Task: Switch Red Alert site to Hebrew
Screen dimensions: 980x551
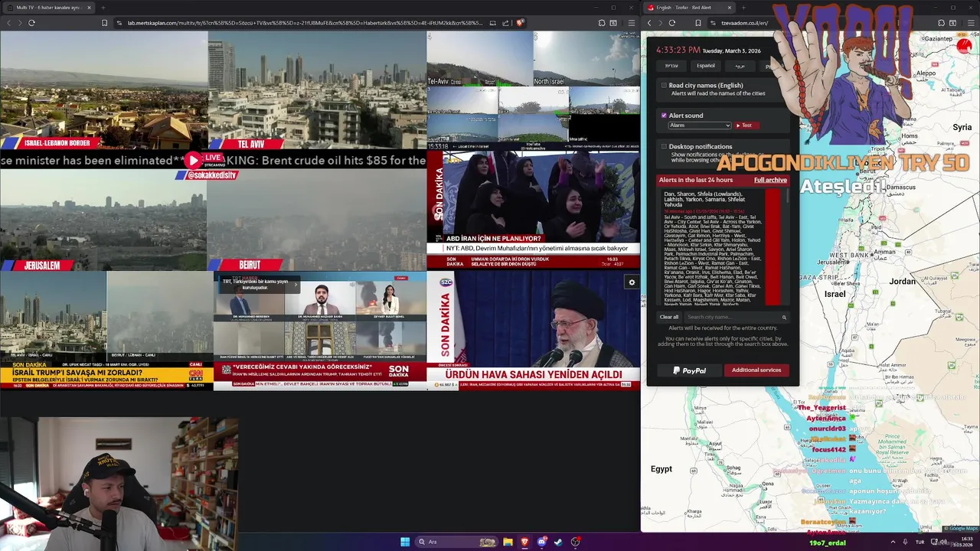Action: (x=671, y=66)
